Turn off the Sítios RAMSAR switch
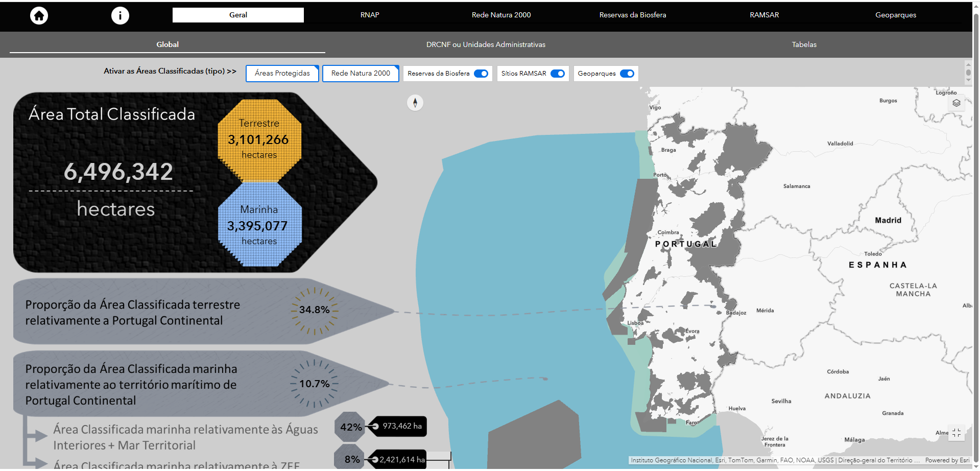 pyautogui.click(x=557, y=74)
